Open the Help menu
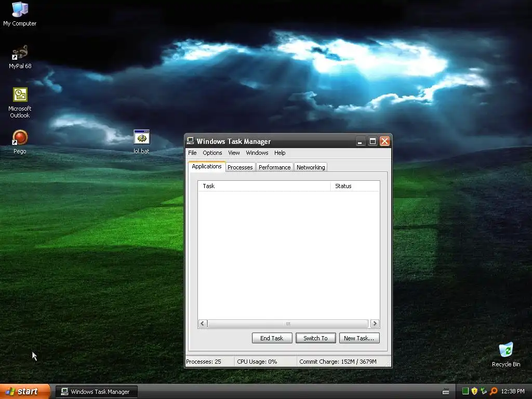This screenshot has height=399, width=532. (x=280, y=153)
